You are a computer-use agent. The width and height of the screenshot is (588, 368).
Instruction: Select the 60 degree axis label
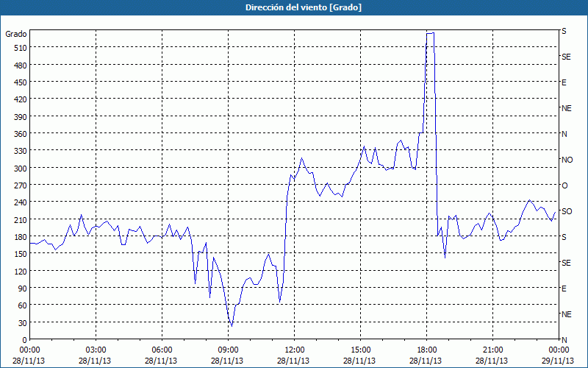point(23,305)
